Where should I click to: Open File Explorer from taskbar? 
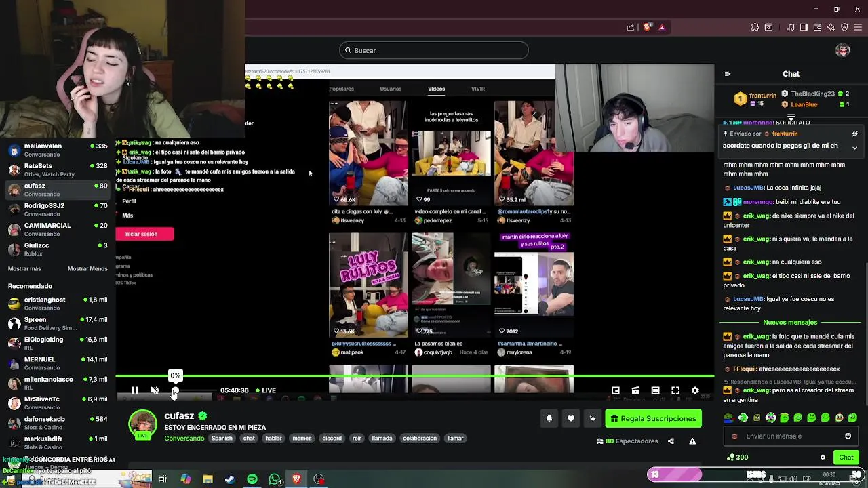click(x=208, y=479)
